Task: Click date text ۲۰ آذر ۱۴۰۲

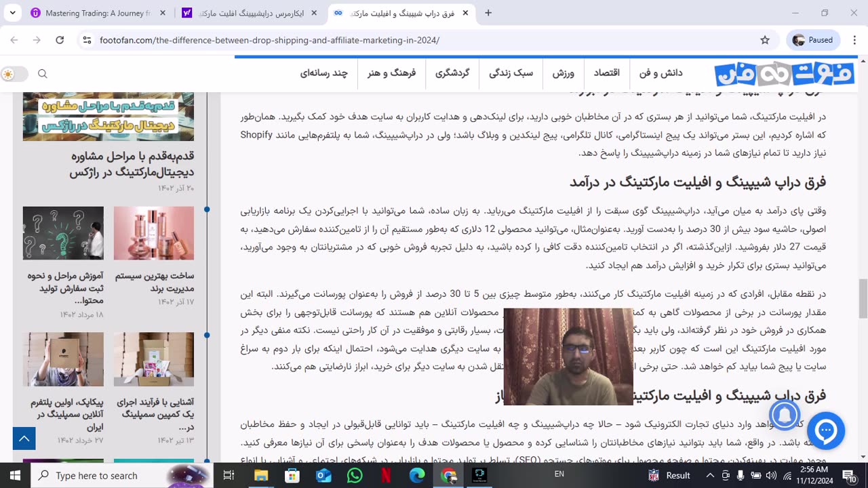Action: click(x=176, y=188)
